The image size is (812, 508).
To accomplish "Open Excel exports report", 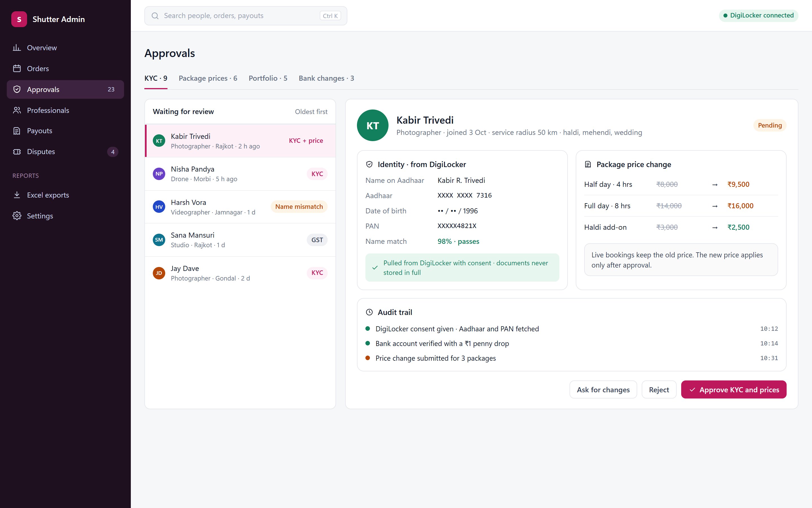I will [x=65, y=195].
